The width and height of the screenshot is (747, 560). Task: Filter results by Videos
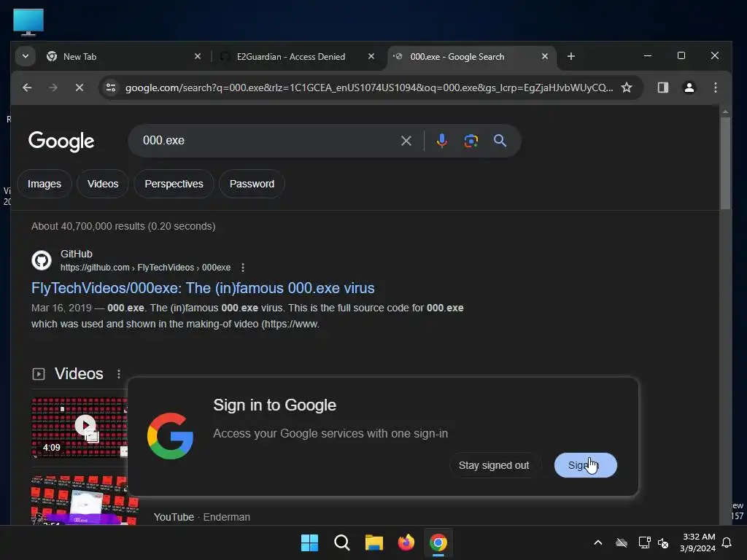click(x=103, y=184)
